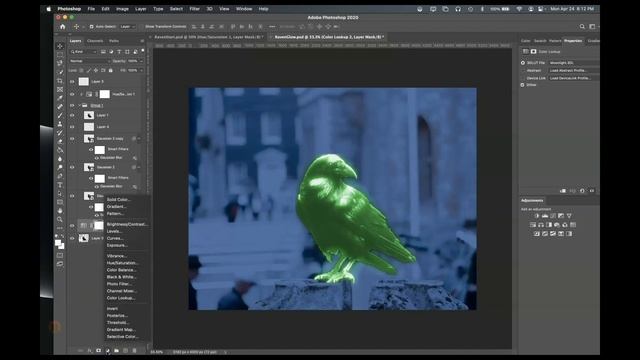Select the Crop tool
This screenshot has height=360, width=640.
(x=60, y=81)
